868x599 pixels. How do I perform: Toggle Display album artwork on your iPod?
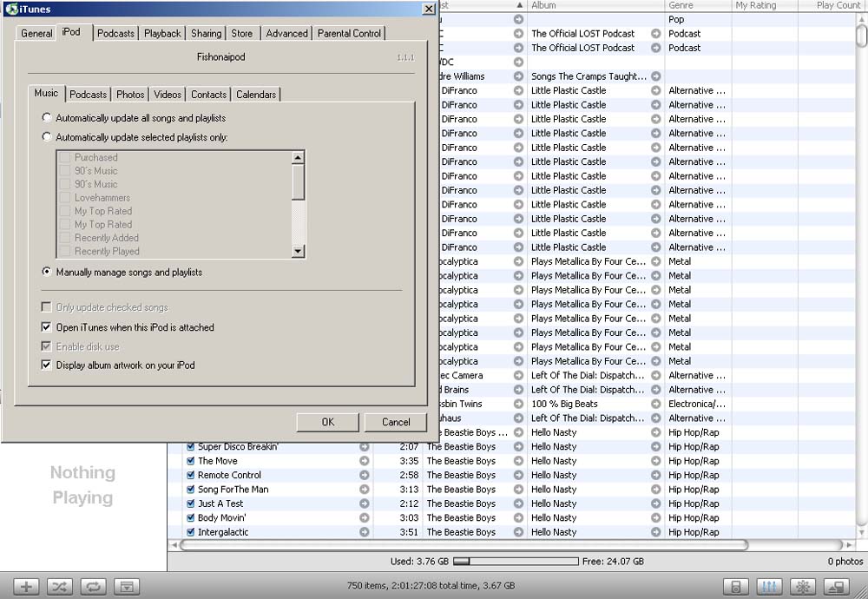47,365
